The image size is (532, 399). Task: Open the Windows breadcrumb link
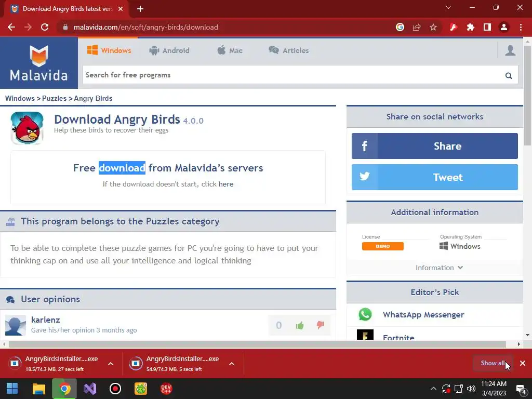(x=20, y=98)
